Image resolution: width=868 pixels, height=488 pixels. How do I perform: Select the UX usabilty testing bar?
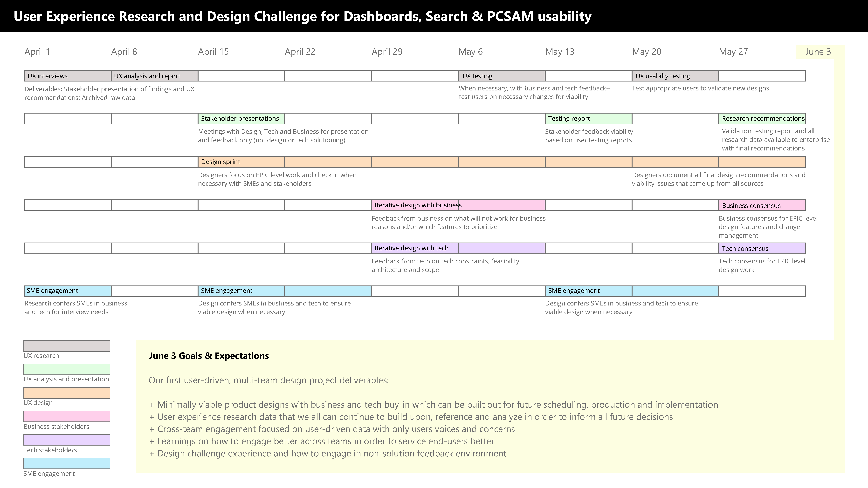tap(675, 76)
